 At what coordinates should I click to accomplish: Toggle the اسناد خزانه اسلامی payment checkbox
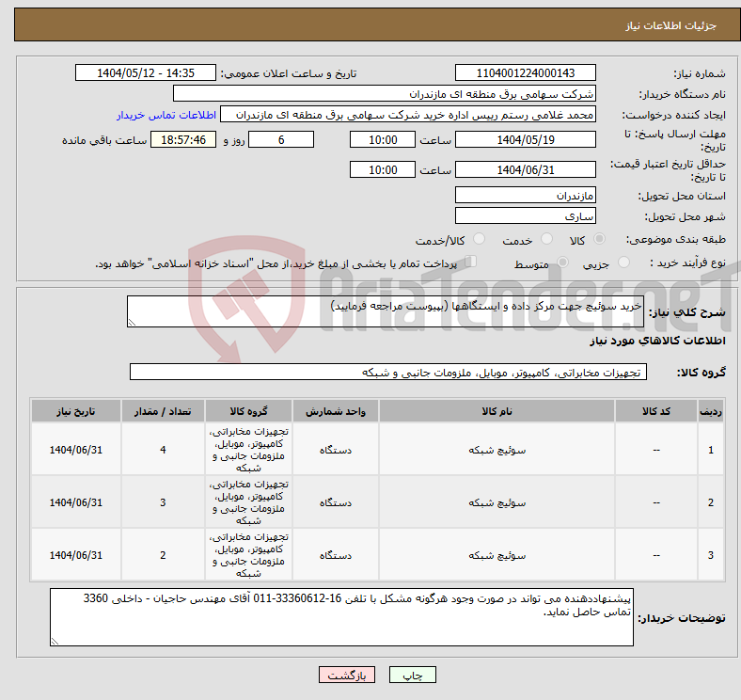click(470, 262)
